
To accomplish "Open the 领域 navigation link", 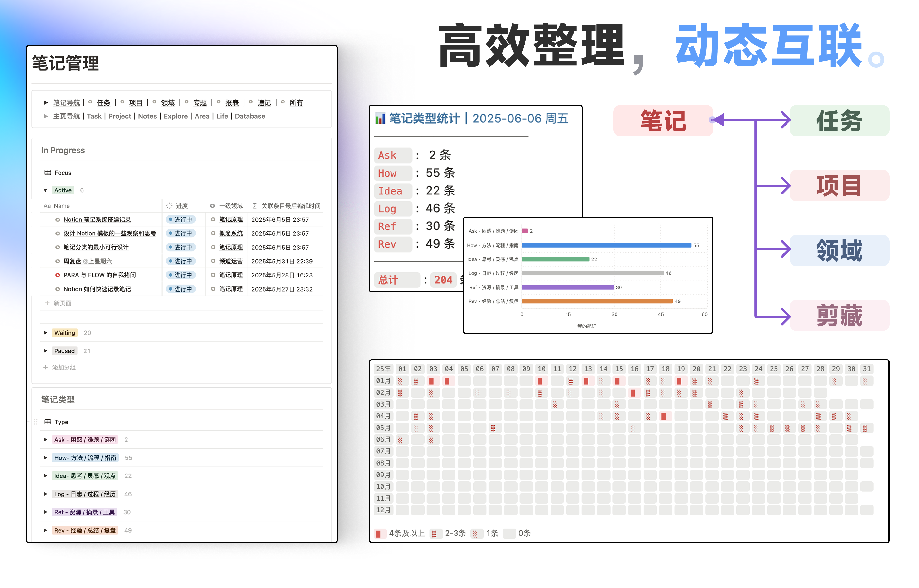I will 168,103.
